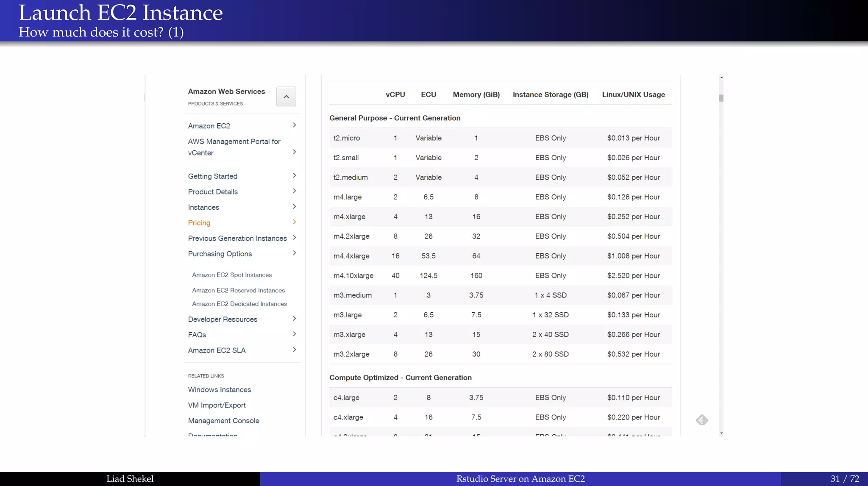Screen dimensions: 868x486
Task: Click the orange chevron beside Pricing
Action: click(294, 222)
